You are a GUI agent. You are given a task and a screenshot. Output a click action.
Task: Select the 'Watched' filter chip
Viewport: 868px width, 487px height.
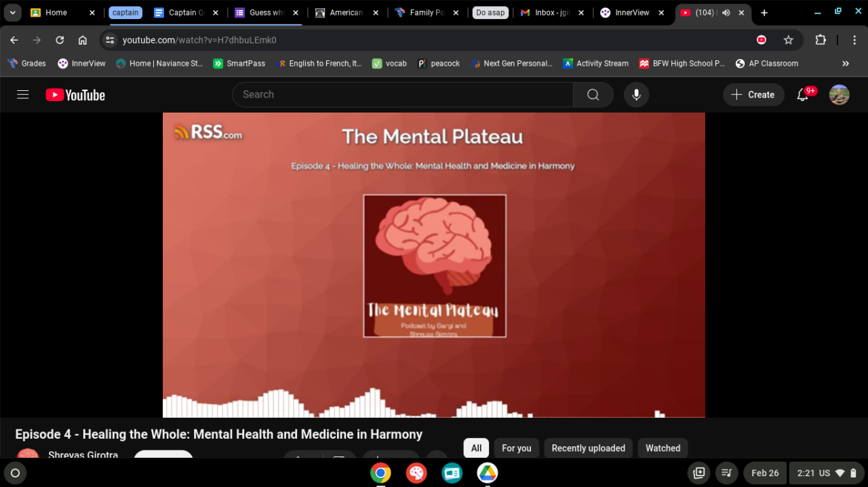(x=663, y=448)
